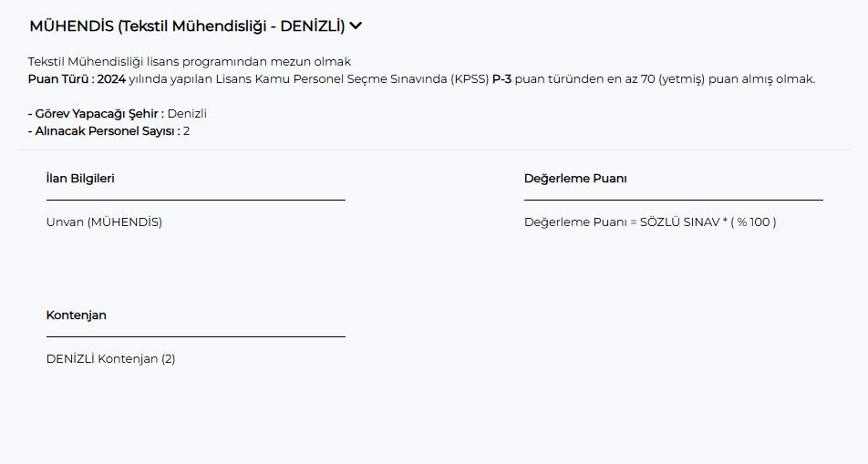Click the SÖZLÜ SINAV formula text
Viewport: 868px width, 464px height.
[x=683, y=222]
